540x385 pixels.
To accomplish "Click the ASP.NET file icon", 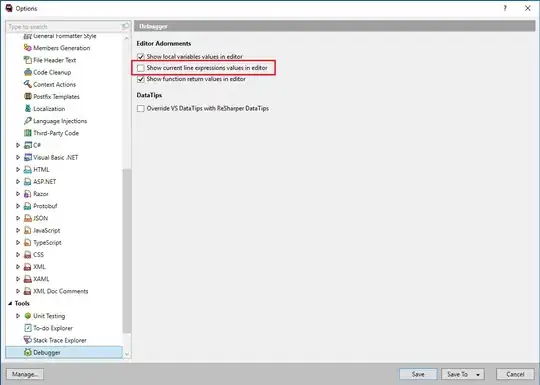I will tap(28, 181).
